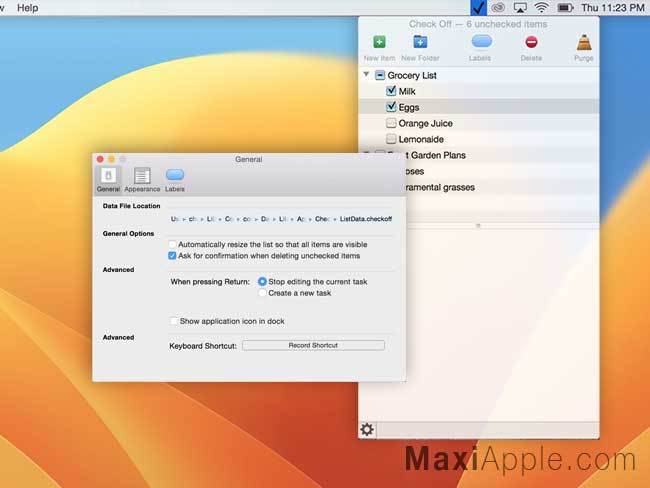Click the list pane split divider handle
650x488 pixels.
click(x=478, y=226)
